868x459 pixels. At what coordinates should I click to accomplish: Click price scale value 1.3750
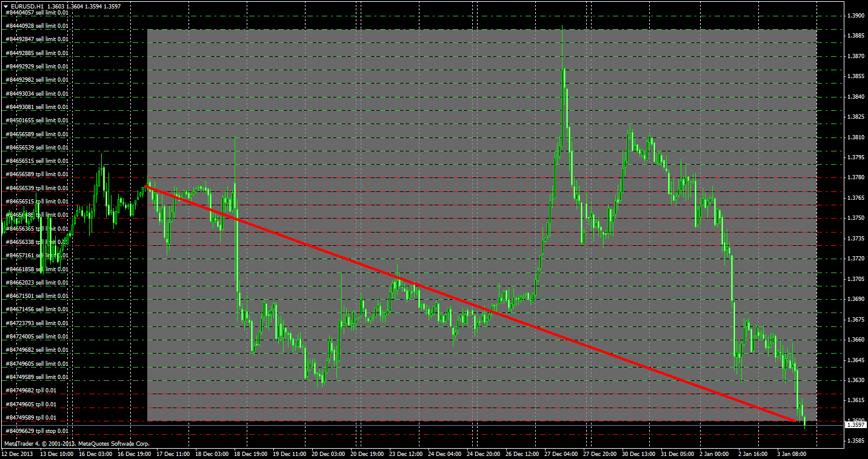click(856, 218)
